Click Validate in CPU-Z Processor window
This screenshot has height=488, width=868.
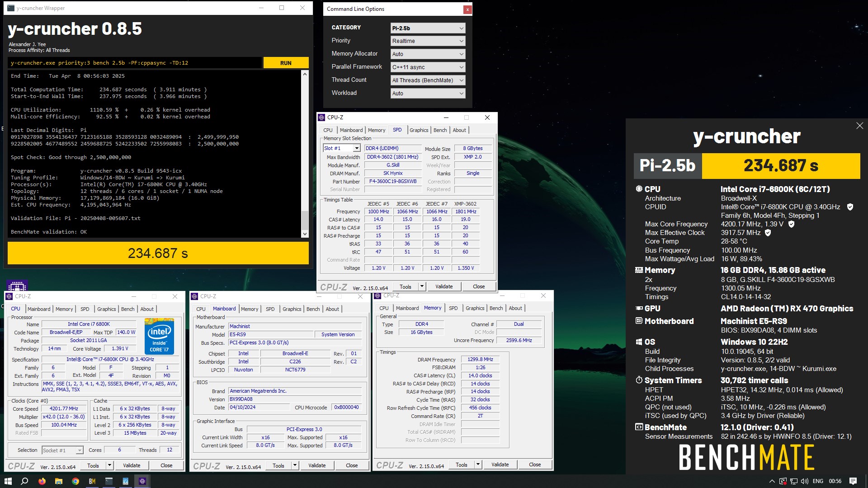point(132,465)
